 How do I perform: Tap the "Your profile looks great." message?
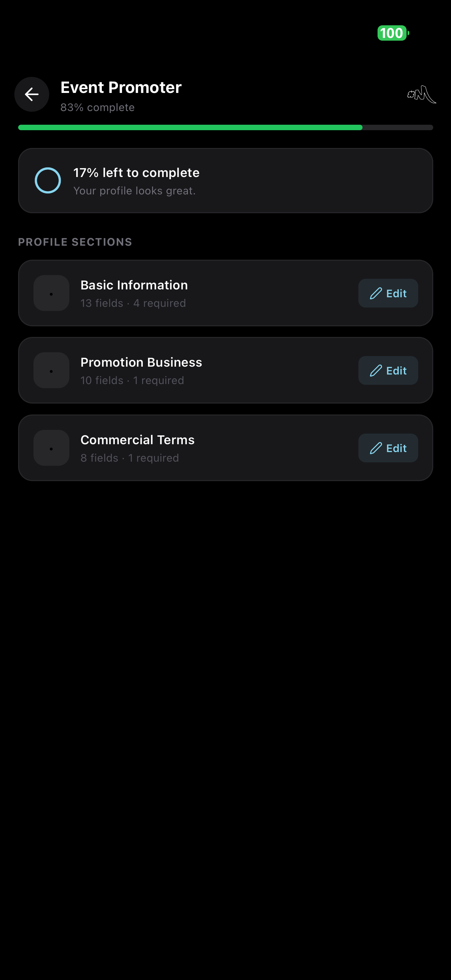[x=134, y=191]
